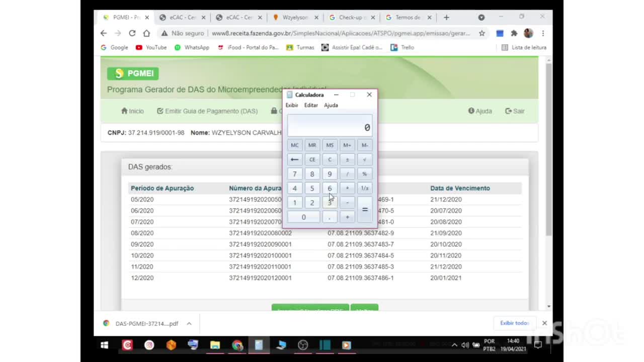Open the Exibir menu in Calculadora
The height and width of the screenshot is (362, 644).
coord(292,105)
